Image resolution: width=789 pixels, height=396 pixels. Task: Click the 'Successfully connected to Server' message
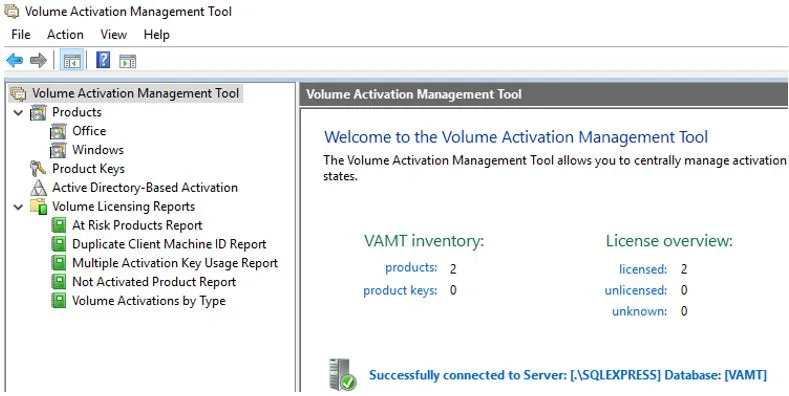coord(568,375)
